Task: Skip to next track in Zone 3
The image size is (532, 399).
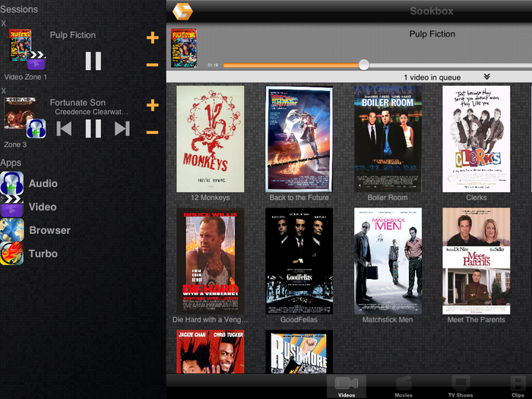Action: 122,128
